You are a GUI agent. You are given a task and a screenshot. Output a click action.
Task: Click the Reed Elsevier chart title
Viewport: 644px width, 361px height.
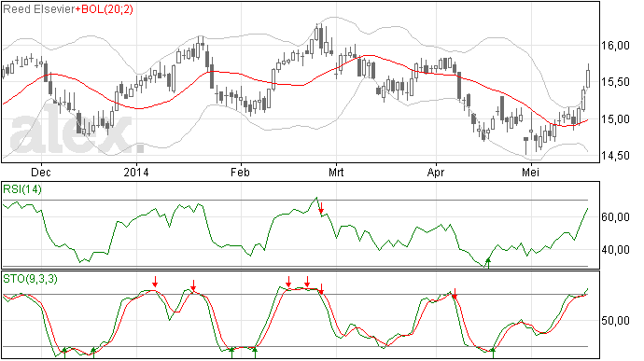pyautogui.click(x=39, y=9)
